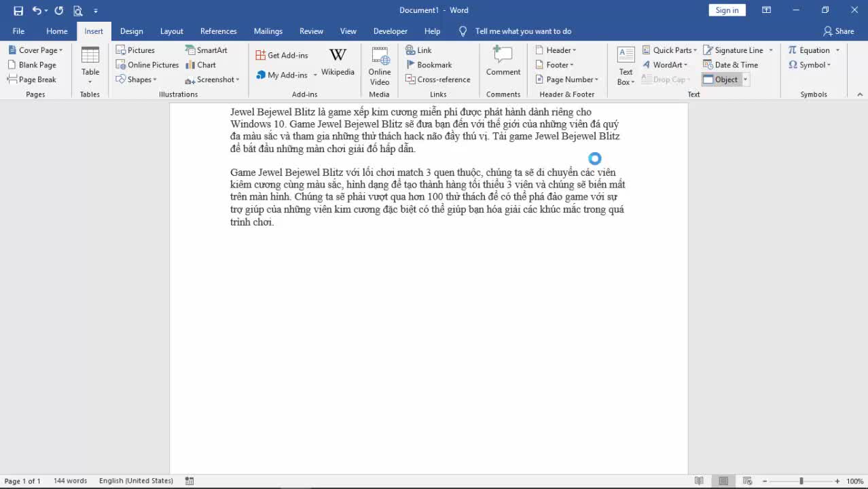Image resolution: width=868 pixels, height=489 pixels.
Task: Undo the last action
Action: point(37,10)
